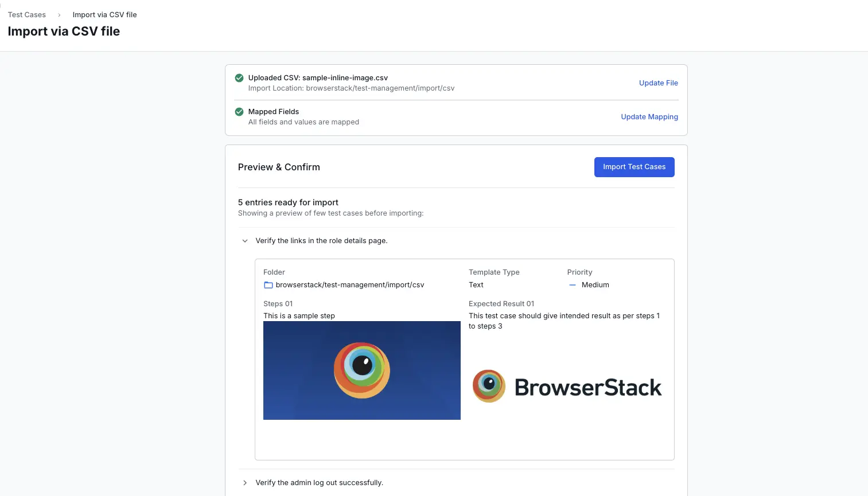868x496 pixels.
Task: Click the 'Text' template type value
Action: (476, 285)
